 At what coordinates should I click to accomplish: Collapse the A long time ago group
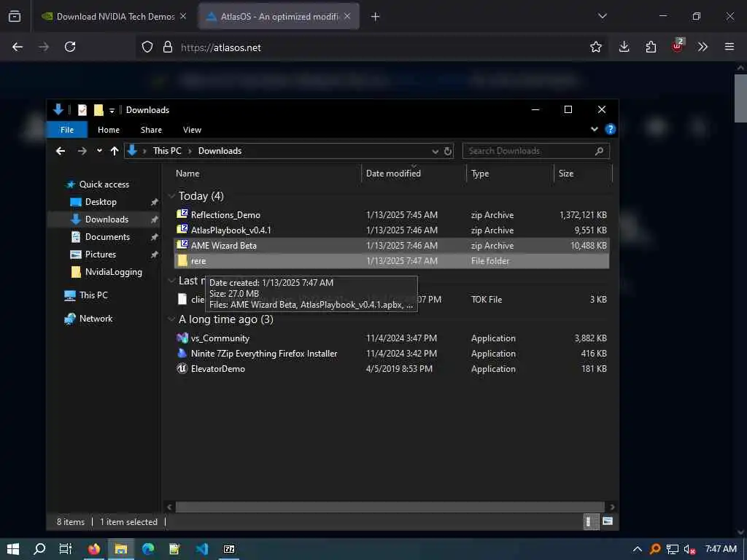171,319
